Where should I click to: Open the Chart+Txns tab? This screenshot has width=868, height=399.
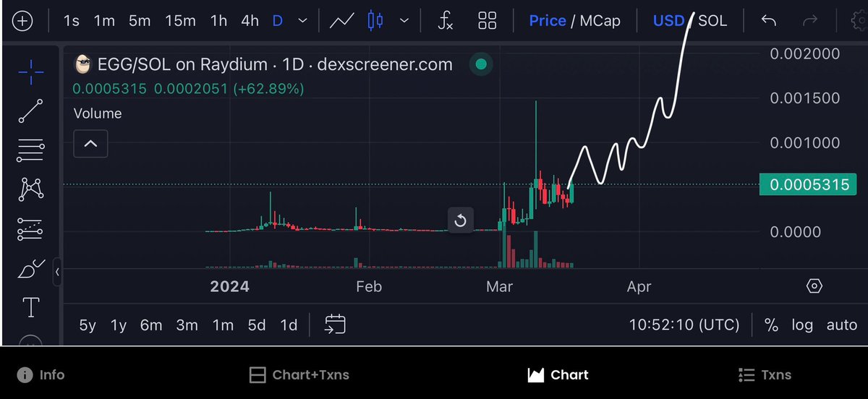click(299, 375)
